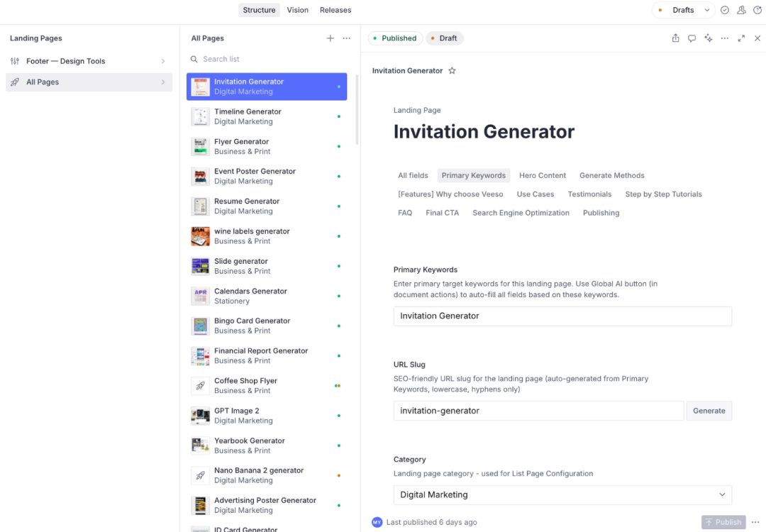Select GPT Image 2 in page list
Screen dimensions: 766x532
267,416
